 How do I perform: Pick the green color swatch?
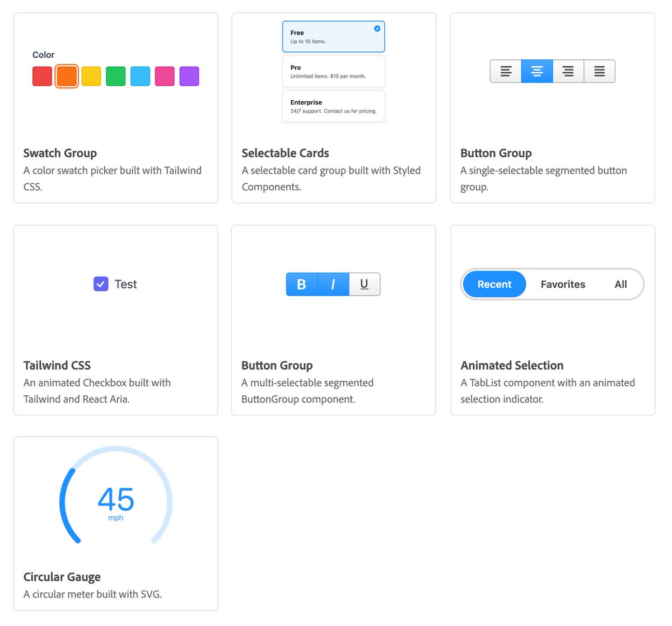point(116,76)
